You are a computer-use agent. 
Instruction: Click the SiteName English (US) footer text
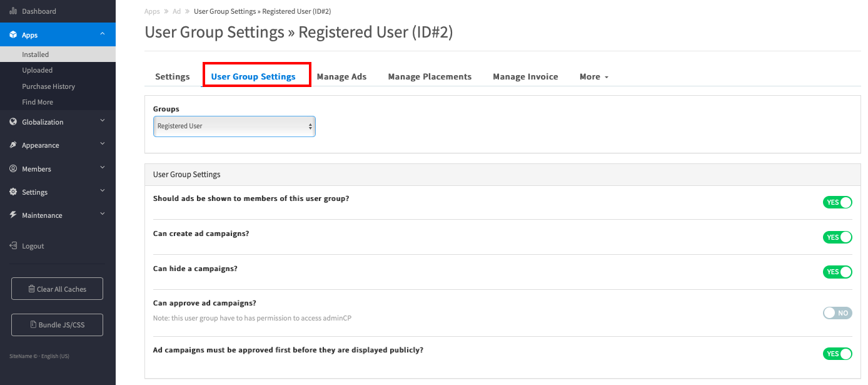click(x=39, y=356)
